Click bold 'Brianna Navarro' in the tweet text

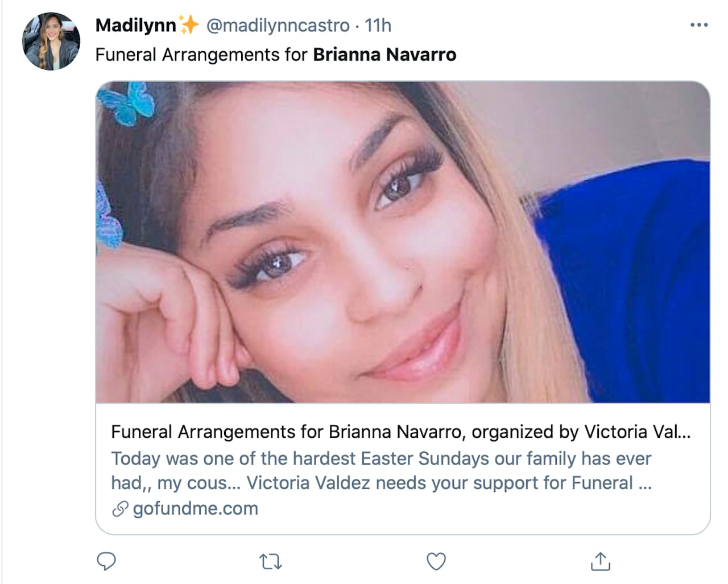point(384,55)
